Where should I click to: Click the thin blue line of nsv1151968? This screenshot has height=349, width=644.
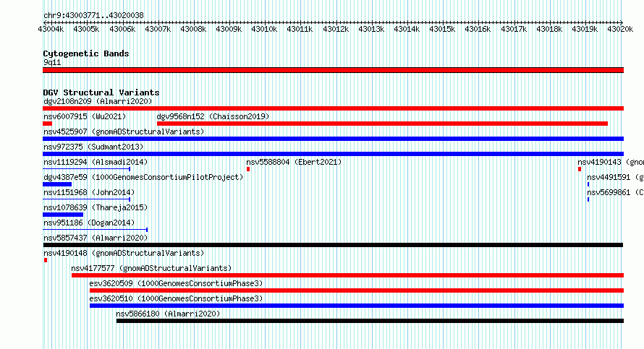(86, 199)
